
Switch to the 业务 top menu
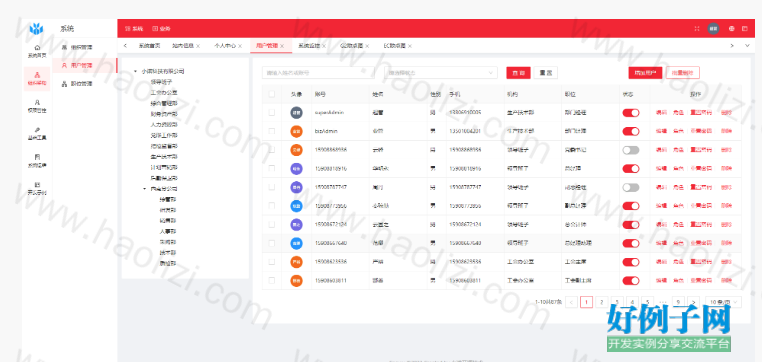coord(162,29)
